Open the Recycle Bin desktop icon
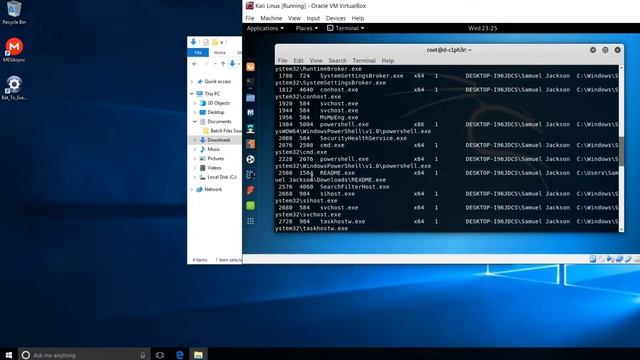 [14, 12]
